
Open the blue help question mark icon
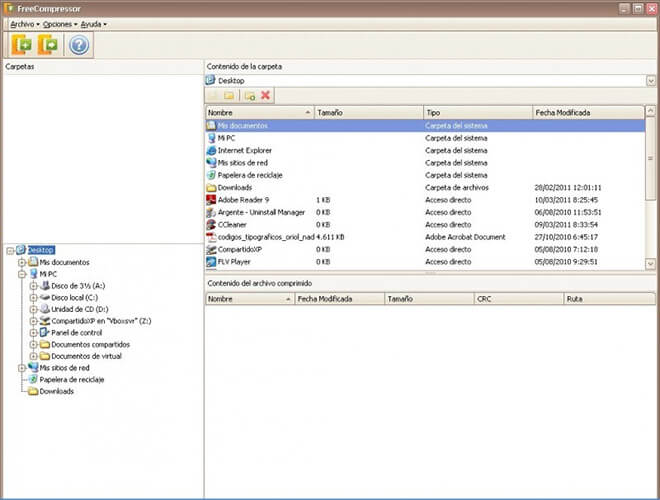(x=79, y=45)
